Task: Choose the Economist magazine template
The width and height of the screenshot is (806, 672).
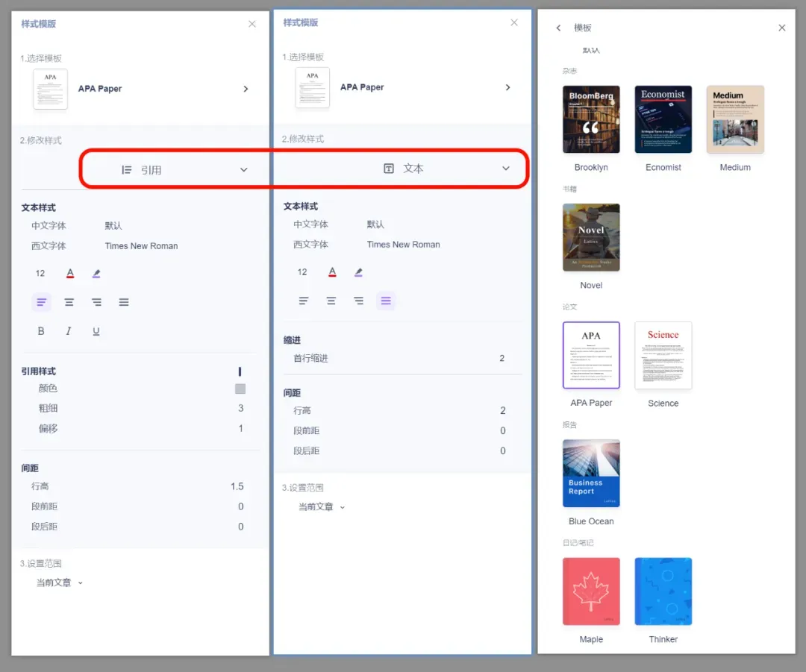Action: point(663,119)
